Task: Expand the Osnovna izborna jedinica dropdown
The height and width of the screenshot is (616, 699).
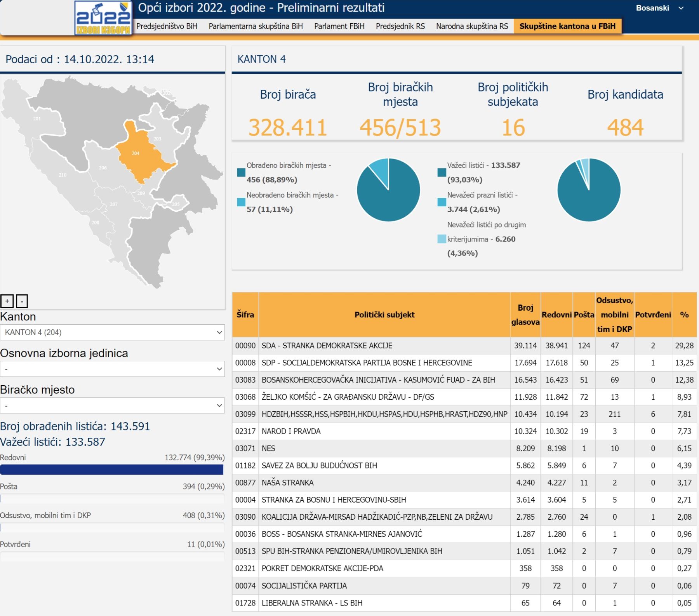Action: [x=112, y=369]
